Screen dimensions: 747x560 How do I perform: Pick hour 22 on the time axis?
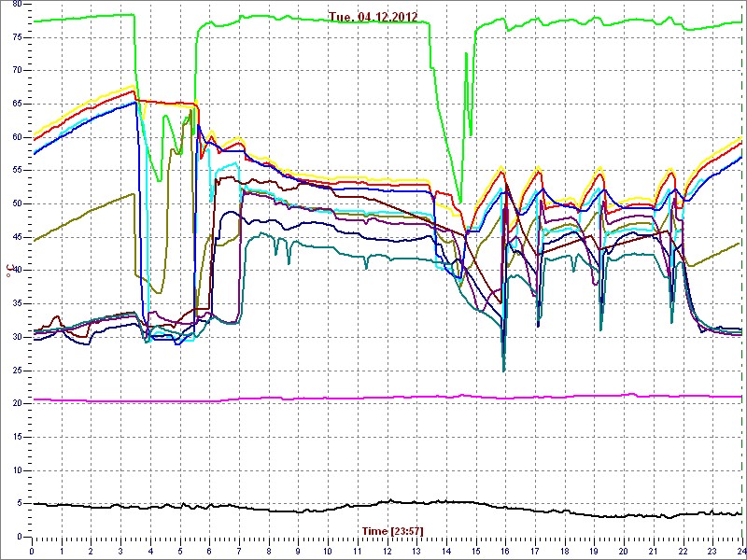click(x=683, y=552)
